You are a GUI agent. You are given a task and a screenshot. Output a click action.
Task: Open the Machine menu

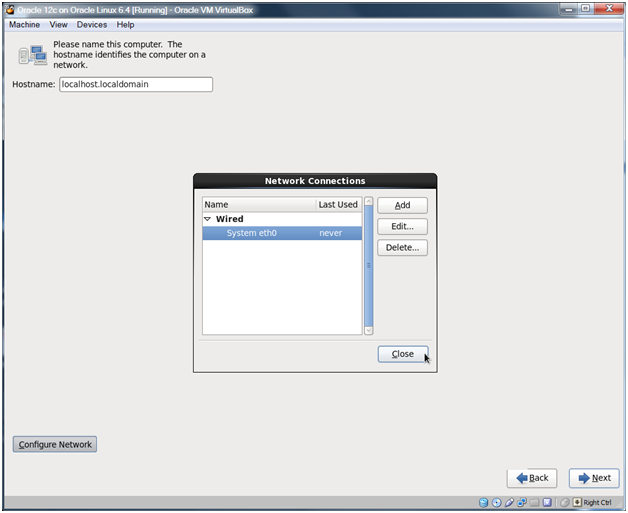coord(24,24)
